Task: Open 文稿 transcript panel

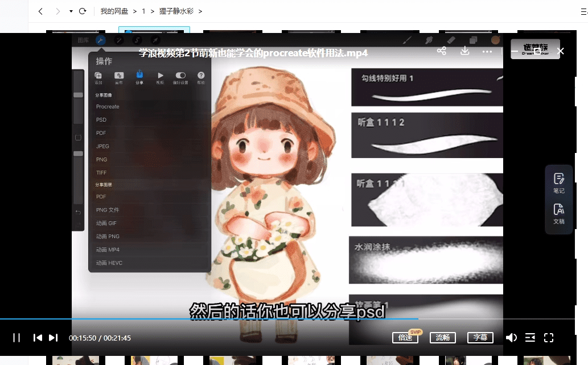Action: point(559,214)
